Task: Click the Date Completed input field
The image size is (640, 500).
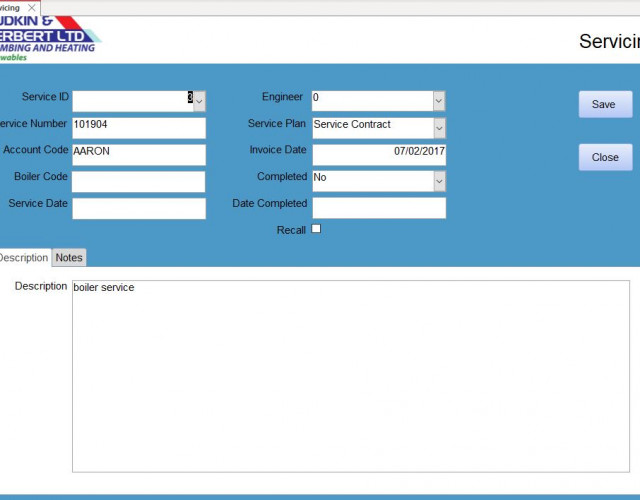Action: (x=378, y=208)
